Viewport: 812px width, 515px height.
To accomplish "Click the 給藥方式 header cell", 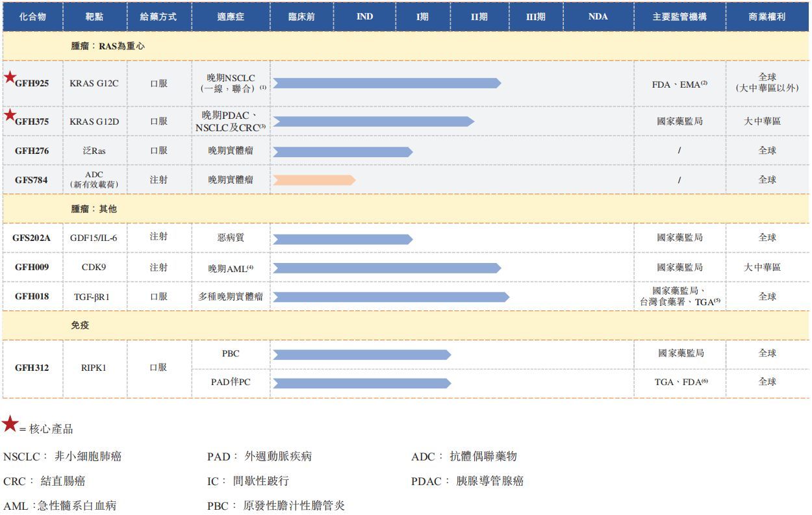I will pyautogui.click(x=159, y=16).
